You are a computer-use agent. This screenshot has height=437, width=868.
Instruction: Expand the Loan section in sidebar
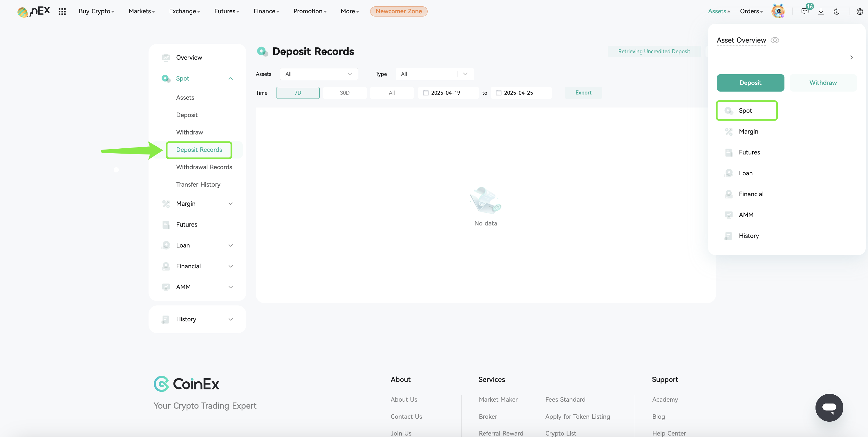point(230,245)
